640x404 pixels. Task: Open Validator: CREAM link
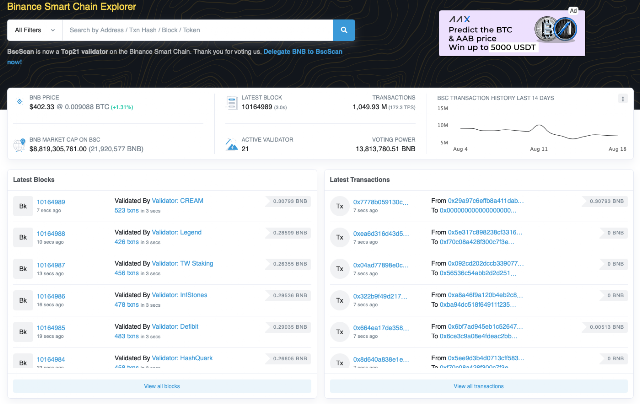178,201
